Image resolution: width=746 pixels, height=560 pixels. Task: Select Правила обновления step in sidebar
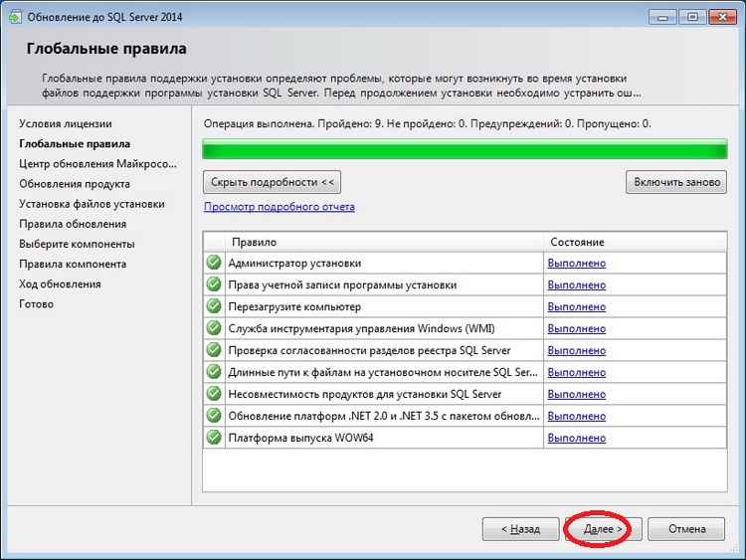pyautogui.click(x=73, y=224)
